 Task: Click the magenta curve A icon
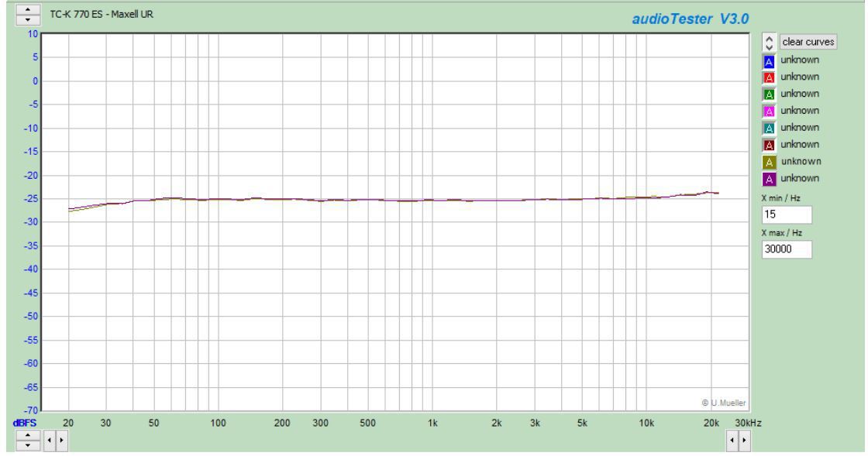(x=769, y=111)
